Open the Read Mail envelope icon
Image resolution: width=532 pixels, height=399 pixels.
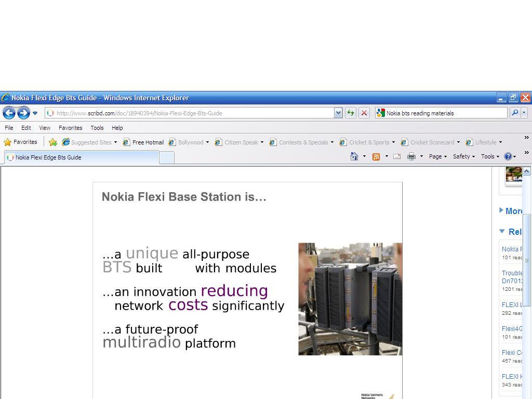(397, 156)
